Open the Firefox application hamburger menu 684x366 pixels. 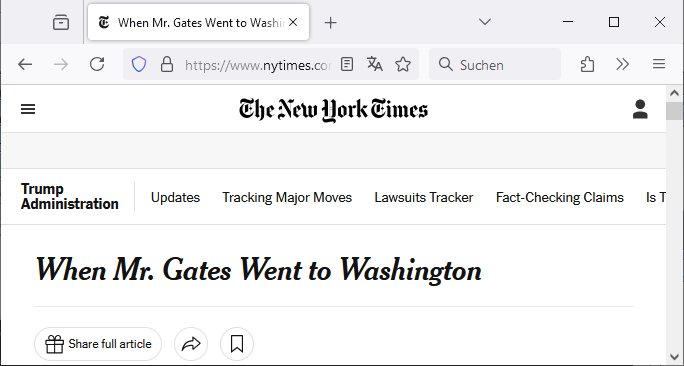click(659, 65)
